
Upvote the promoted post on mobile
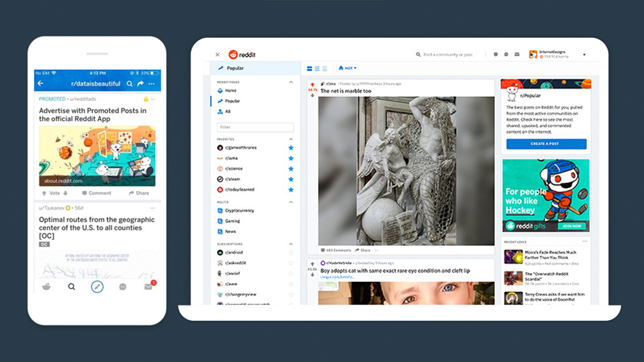[x=44, y=193]
